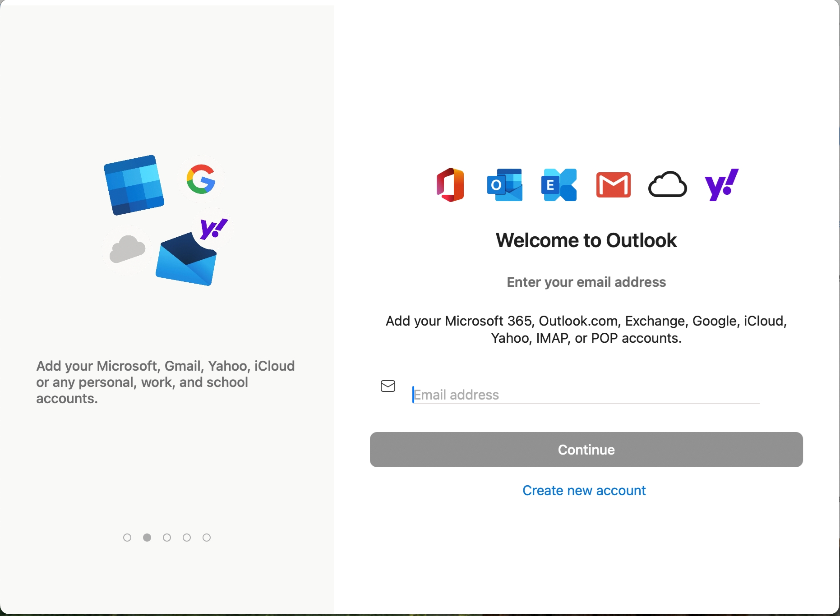Go to the first onboarding page dot
The image size is (840, 616).
click(127, 538)
